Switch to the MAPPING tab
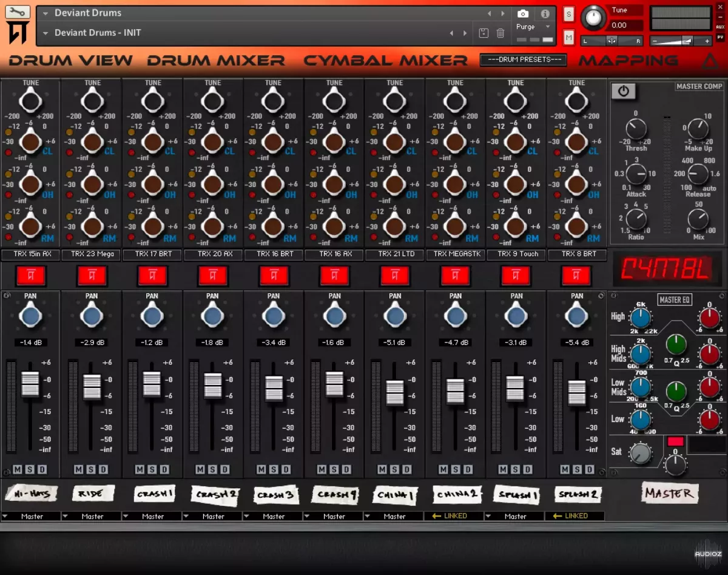Image resolution: width=728 pixels, height=575 pixels. coord(629,61)
